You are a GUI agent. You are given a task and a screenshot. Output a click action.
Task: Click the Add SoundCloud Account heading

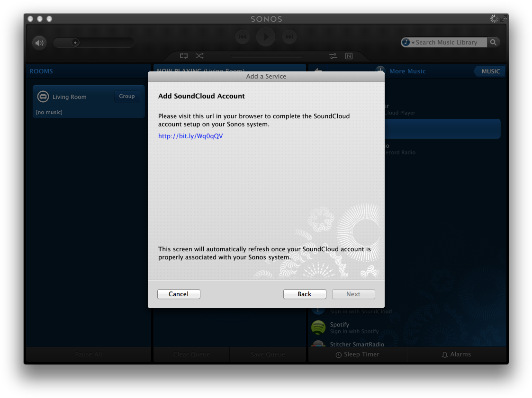(x=201, y=96)
